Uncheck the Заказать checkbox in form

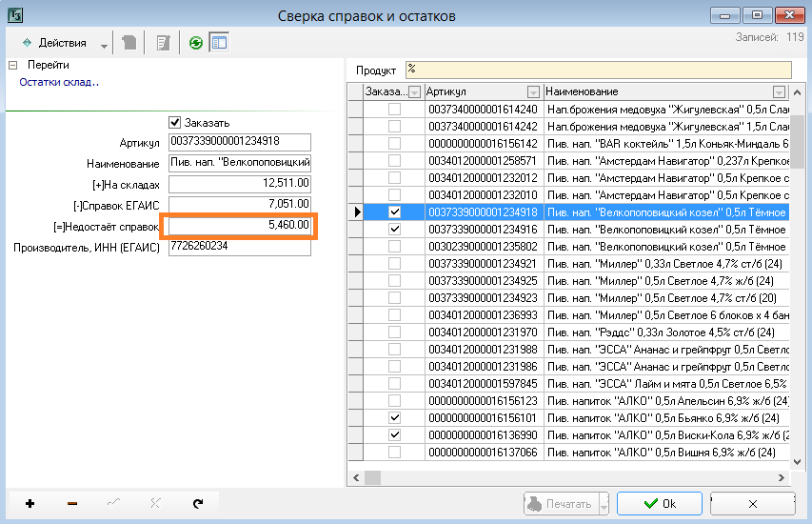click(174, 122)
